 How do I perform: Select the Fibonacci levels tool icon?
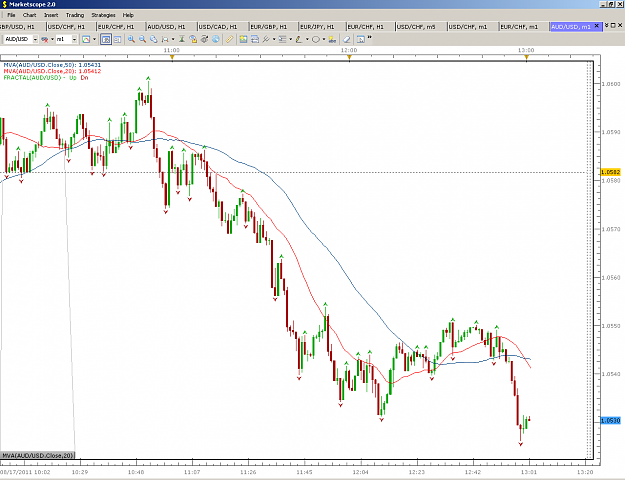(282, 39)
